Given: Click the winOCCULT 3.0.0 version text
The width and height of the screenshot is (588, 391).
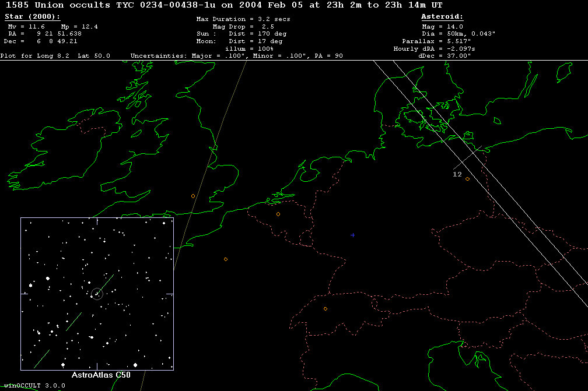Looking at the screenshot, I should [x=29, y=386].
